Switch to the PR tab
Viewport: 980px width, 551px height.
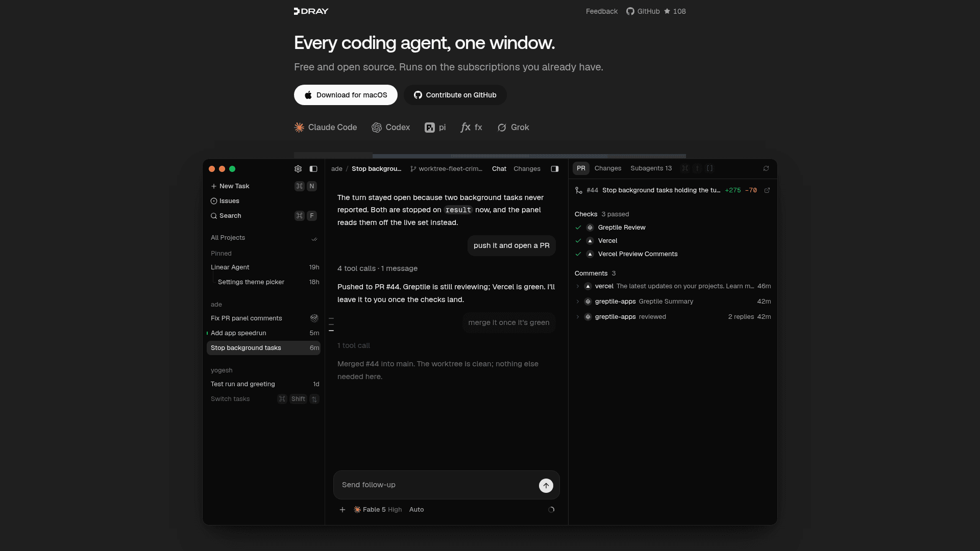[x=581, y=168]
